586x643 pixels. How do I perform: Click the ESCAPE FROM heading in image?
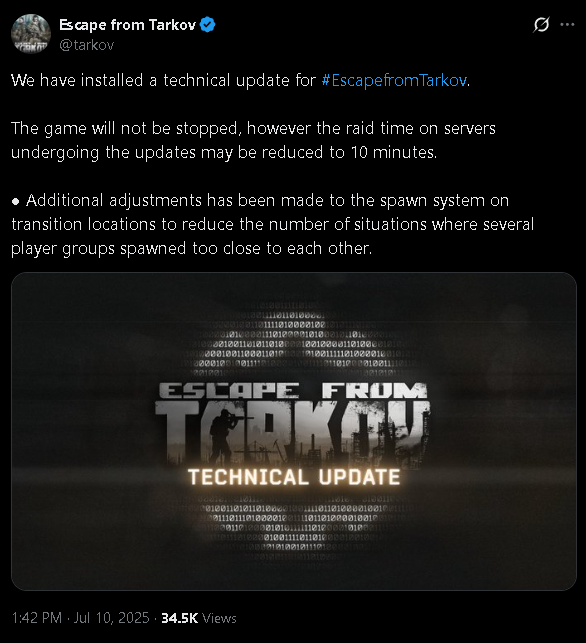tap(293, 391)
